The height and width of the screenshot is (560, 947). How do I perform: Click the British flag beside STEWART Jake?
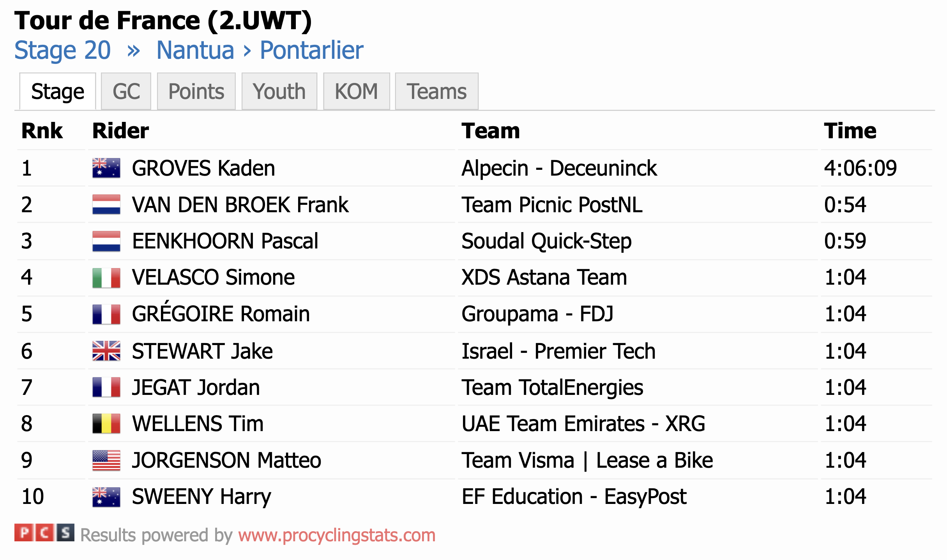click(x=106, y=351)
